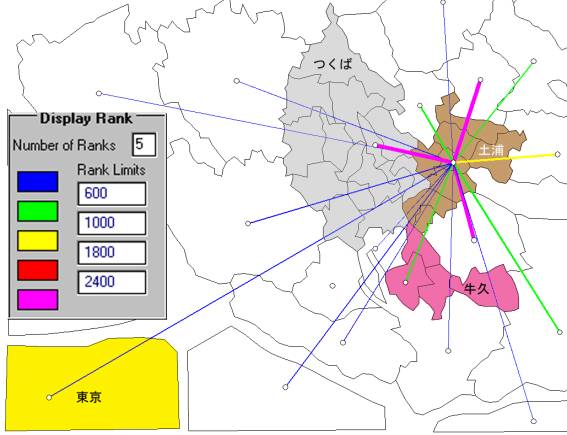Viewport: 567px width, 435px height.
Task: Click the 600 rank limit field
Action: pyautogui.click(x=112, y=194)
